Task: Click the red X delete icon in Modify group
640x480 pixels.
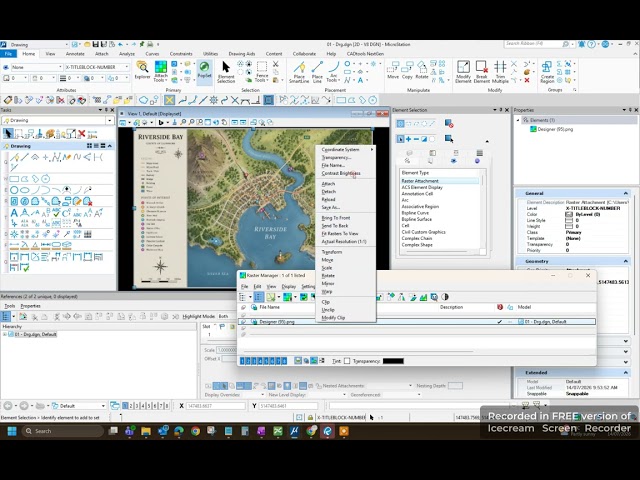Action: pos(527,80)
